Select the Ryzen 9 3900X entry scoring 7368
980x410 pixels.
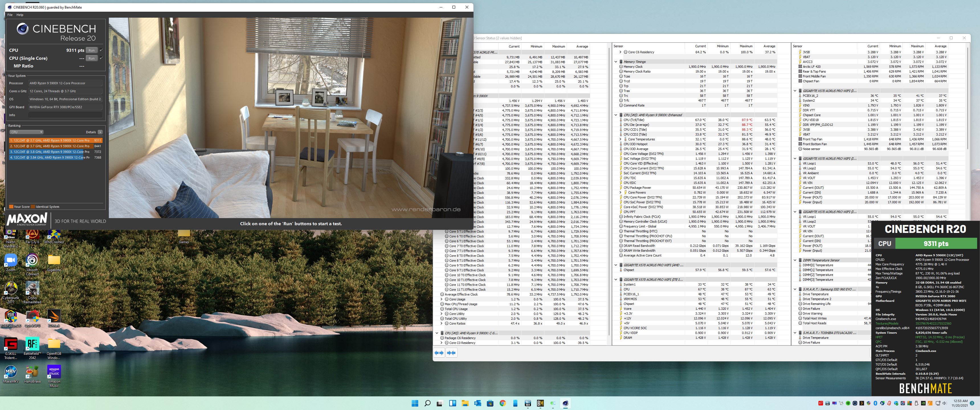pyautogui.click(x=56, y=157)
